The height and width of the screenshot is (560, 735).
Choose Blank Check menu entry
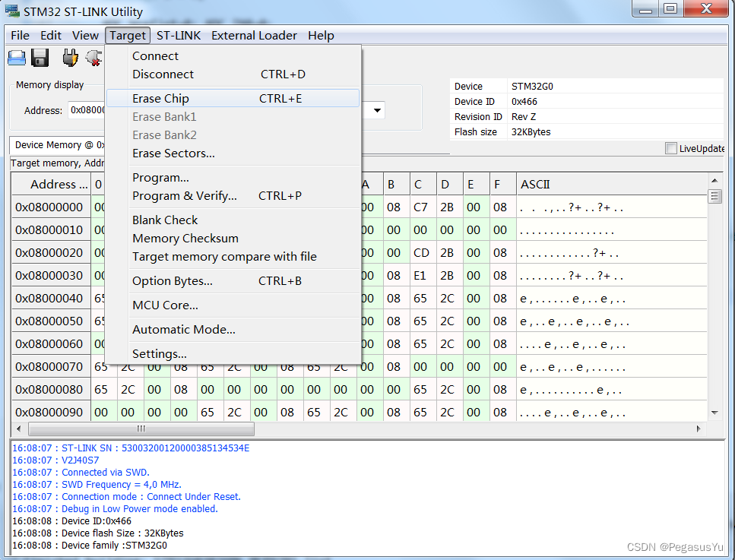[233, 220]
